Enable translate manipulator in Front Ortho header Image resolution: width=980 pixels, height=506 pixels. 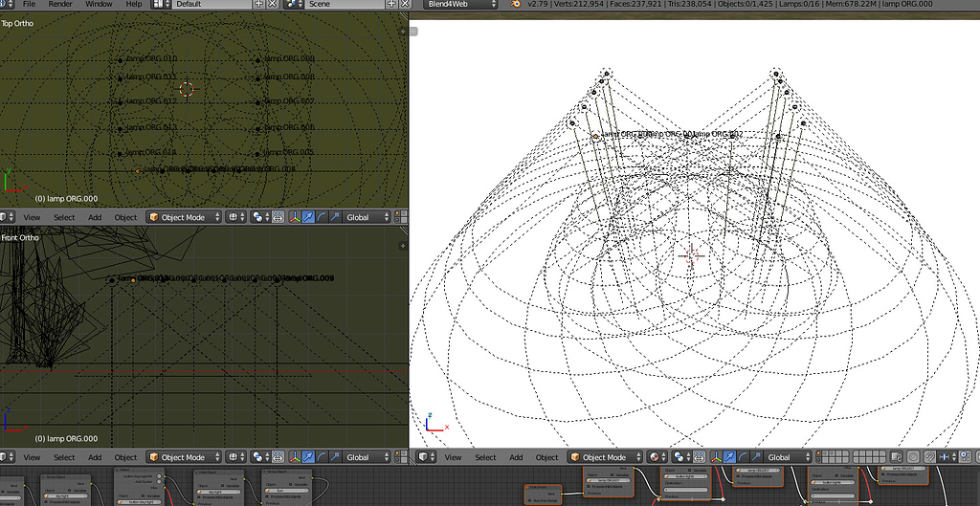tap(308, 457)
